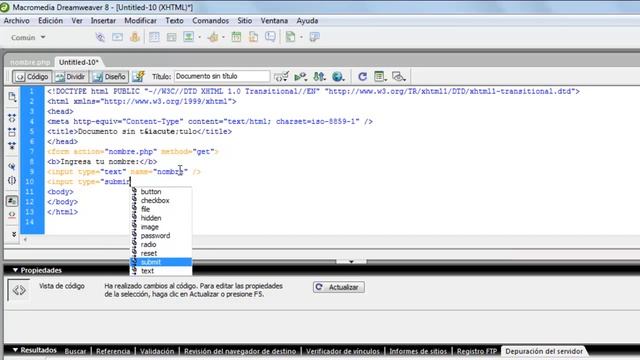Click the Date insert icon
Screen dimensions: 640x360
point(236,37)
